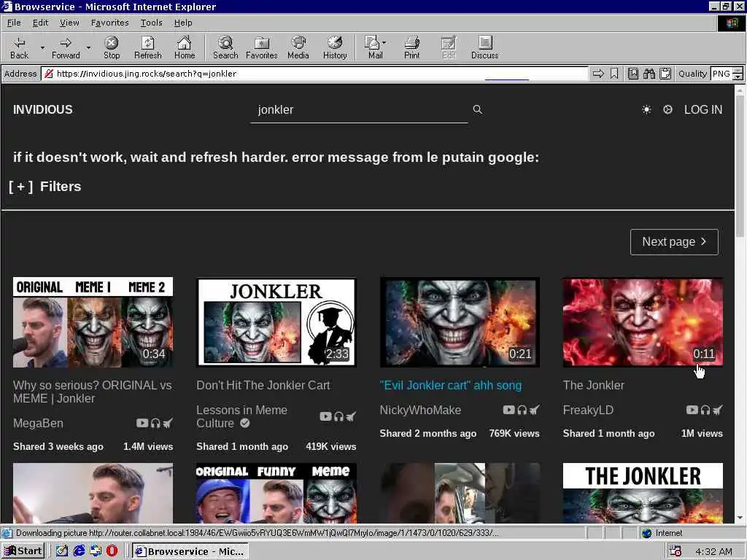The image size is (747, 560).
Task: Click the Forward arrow toolbar button
Action: [66, 47]
